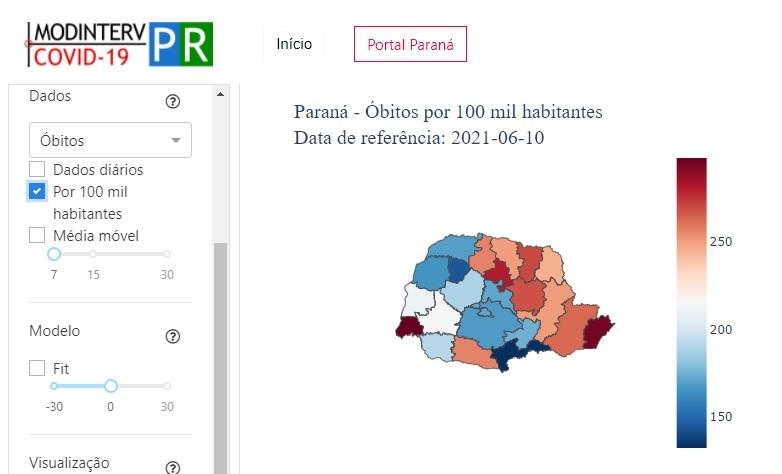Click the MODINTERV COVID-19 PR logo

click(120, 44)
